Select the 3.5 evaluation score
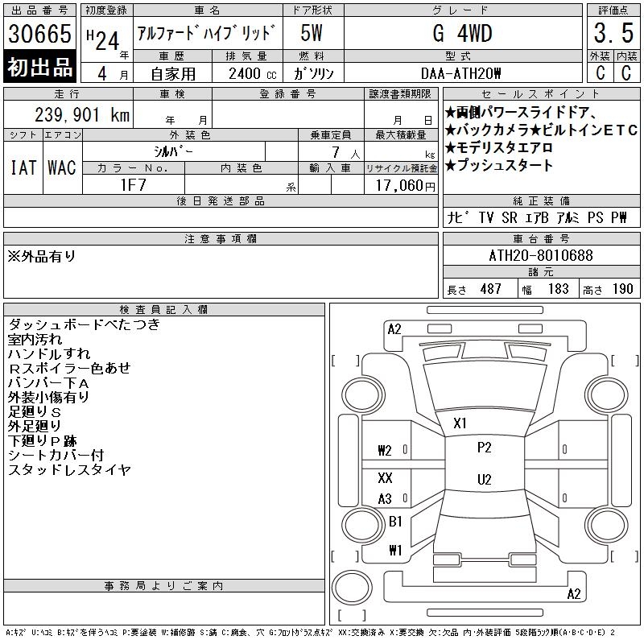 click(611, 35)
